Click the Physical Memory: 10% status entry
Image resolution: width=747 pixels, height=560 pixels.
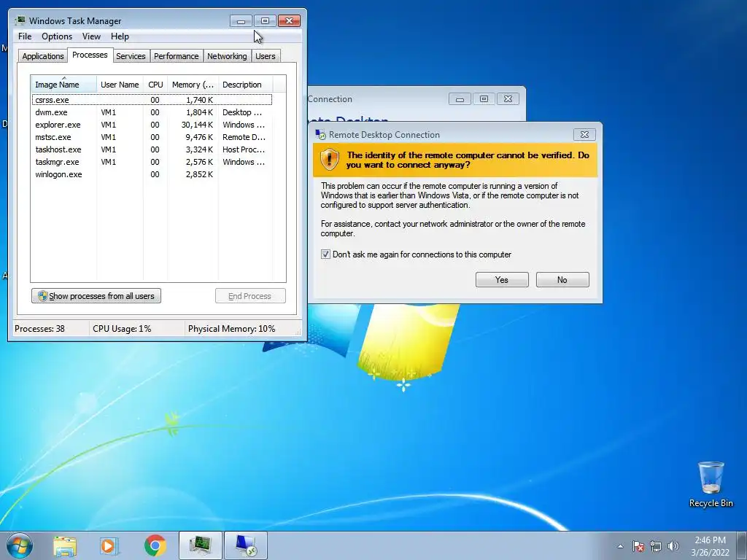(231, 329)
